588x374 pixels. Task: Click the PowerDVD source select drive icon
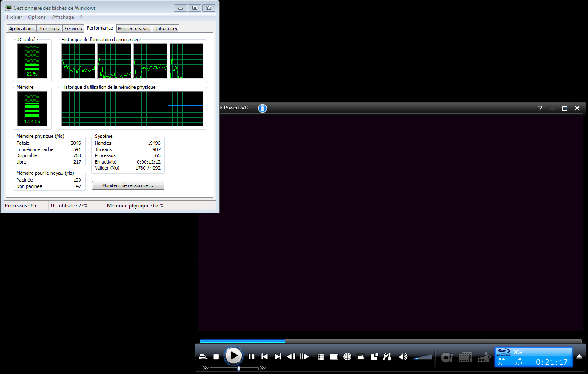pyautogui.click(x=203, y=357)
